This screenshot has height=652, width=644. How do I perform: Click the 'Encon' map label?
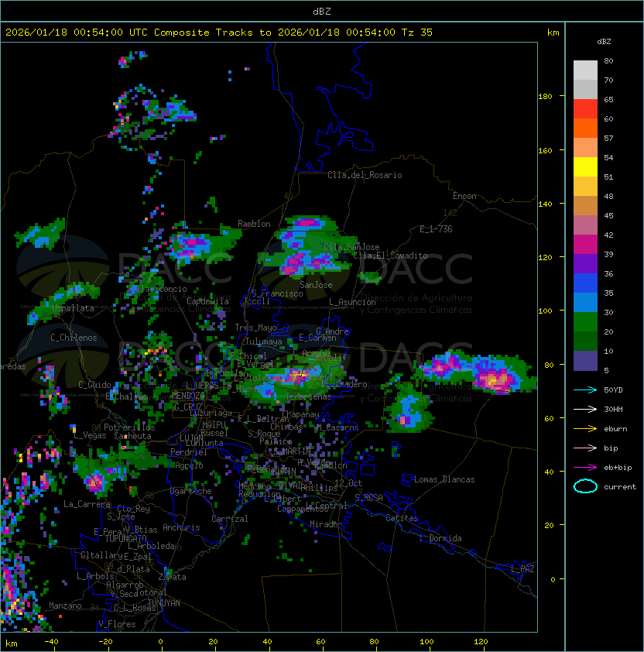pyautogui.click(x=464, y=196)
